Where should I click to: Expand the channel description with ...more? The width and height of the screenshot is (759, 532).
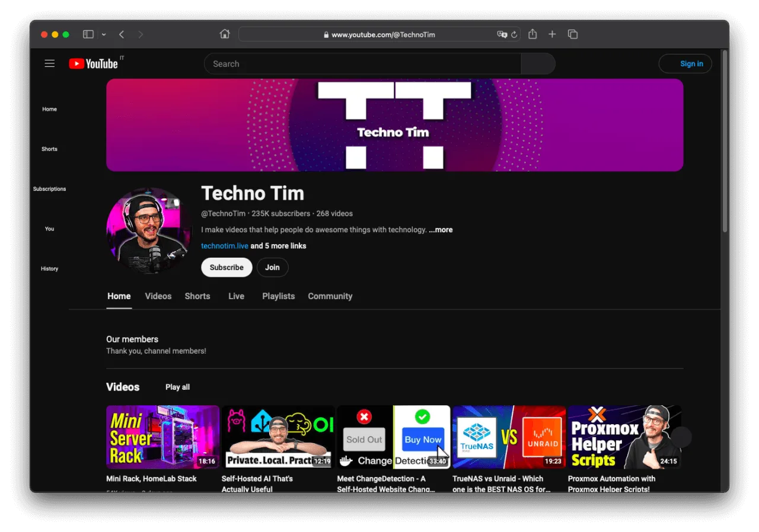pos(441,230)
